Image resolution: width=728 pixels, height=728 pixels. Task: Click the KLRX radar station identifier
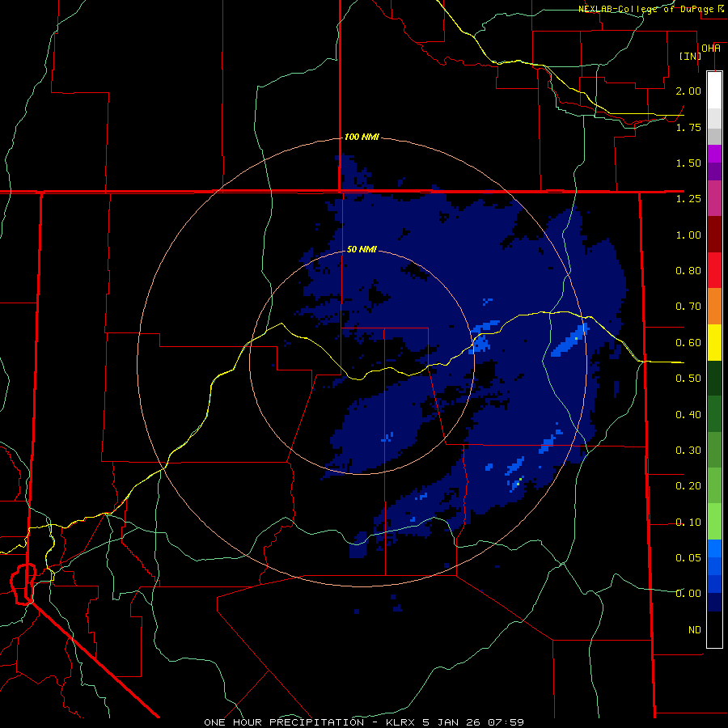click(401, 722)
